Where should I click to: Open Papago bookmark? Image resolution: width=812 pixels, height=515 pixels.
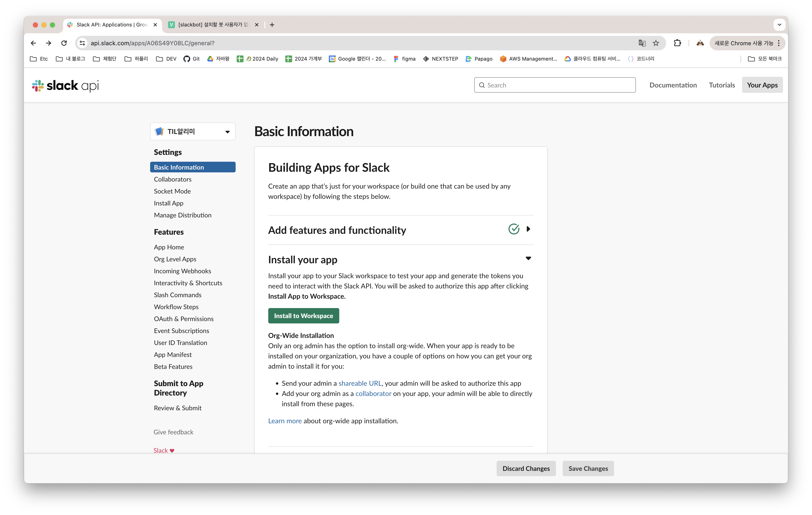(479, 59)
